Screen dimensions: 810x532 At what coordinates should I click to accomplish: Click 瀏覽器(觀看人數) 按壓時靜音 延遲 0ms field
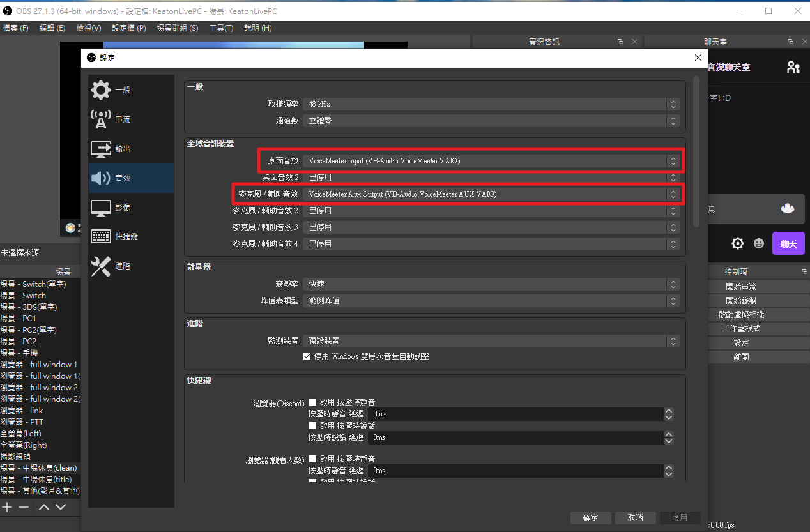pyautogui.click(x=516, y=471)
